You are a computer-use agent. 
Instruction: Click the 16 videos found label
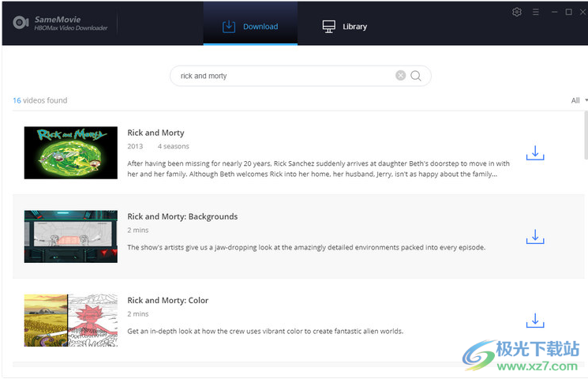(40, 100)
